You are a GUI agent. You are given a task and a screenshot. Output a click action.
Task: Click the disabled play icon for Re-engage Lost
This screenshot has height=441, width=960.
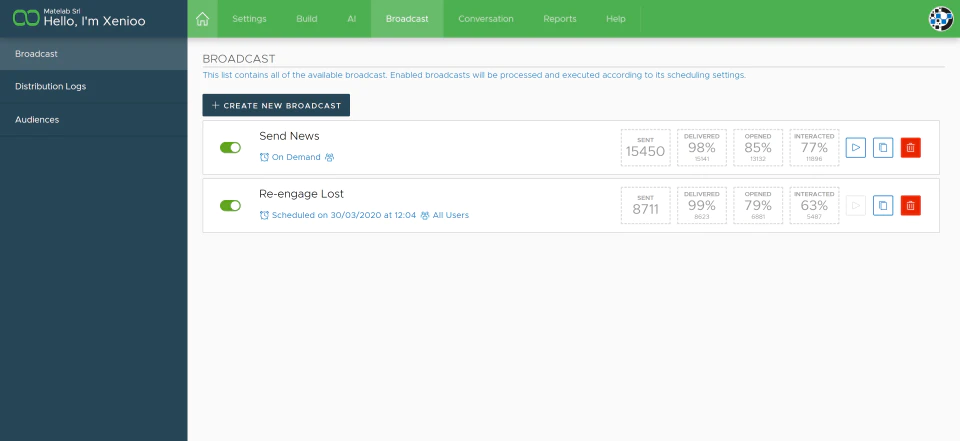pyautogui.click(x=855, y=205)
